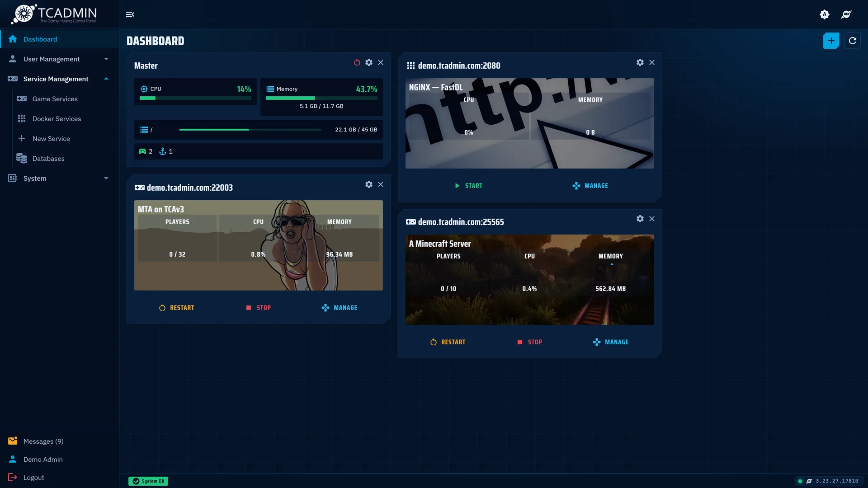
Task: Go to Dashboard in the sidebar
Action: pos(60,39)
